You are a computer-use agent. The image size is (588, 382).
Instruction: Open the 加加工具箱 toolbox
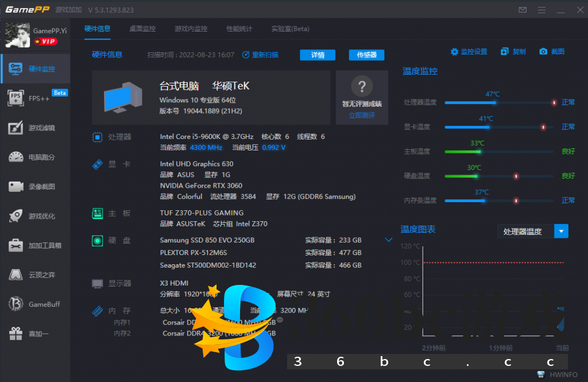click(x=36, y=245)
